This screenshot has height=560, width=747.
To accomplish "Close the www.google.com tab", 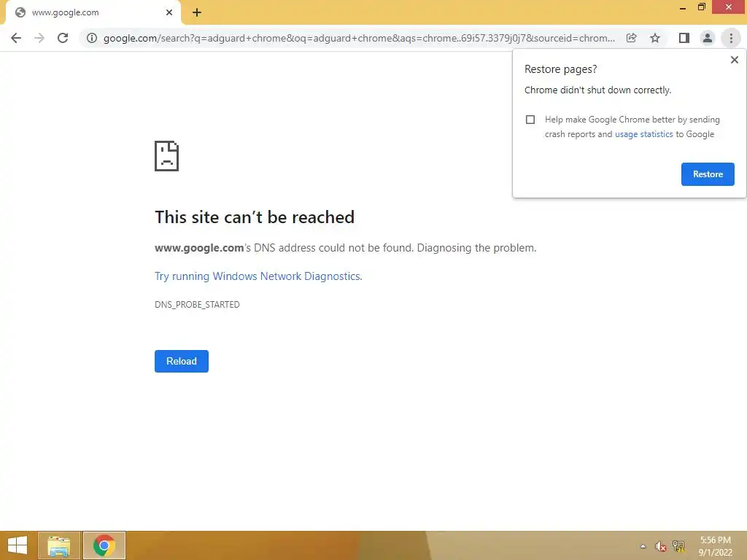I will [169, 12].
